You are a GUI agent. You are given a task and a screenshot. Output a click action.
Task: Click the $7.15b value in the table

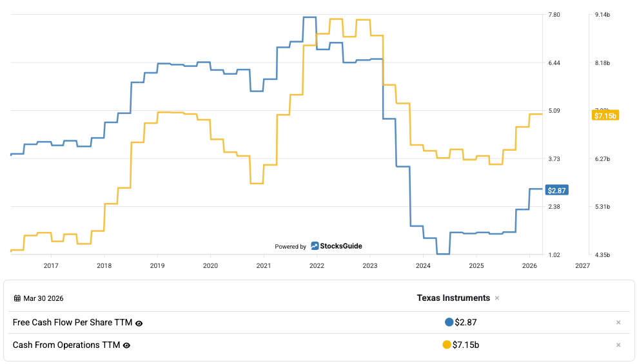(465, 345)
